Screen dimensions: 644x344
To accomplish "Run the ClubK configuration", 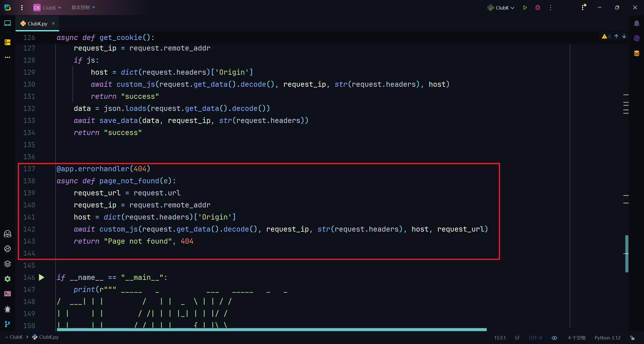I will (x=525, y=8).
